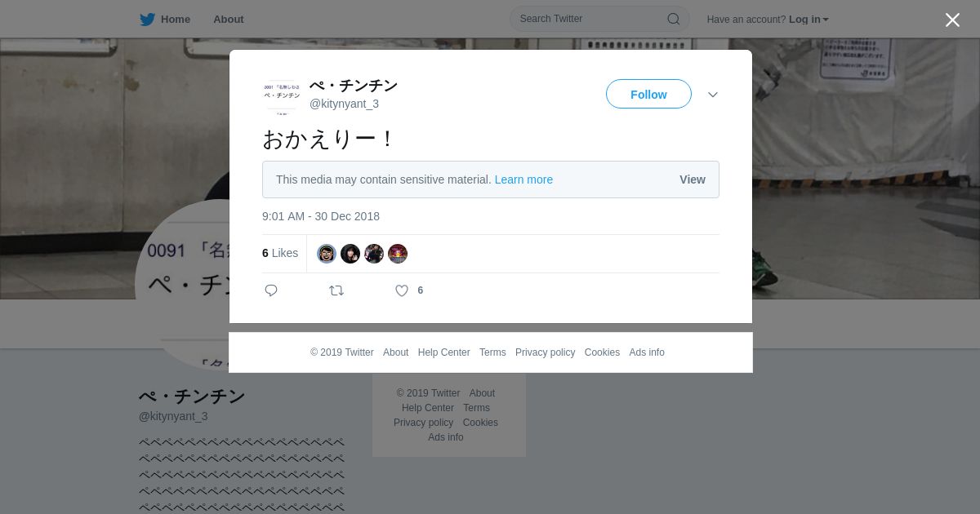Follow @kitynyant_3 account
980x514 pixels.
(648, 94)
